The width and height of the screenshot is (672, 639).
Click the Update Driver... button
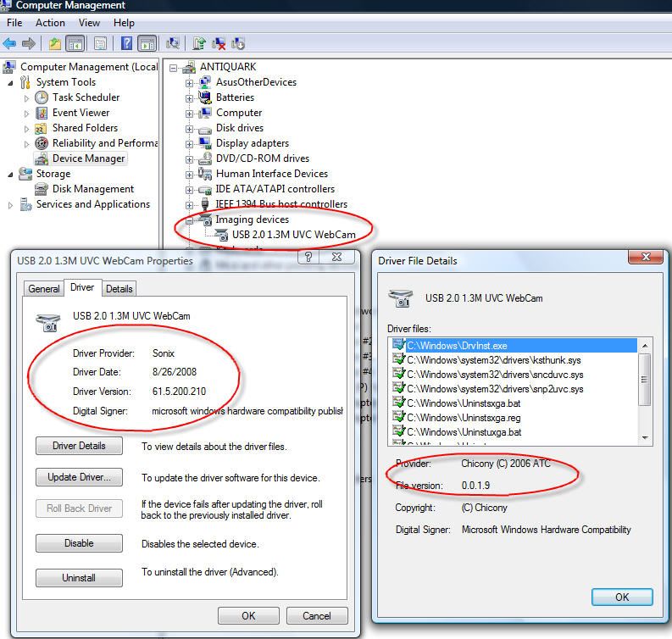[80, 477]
